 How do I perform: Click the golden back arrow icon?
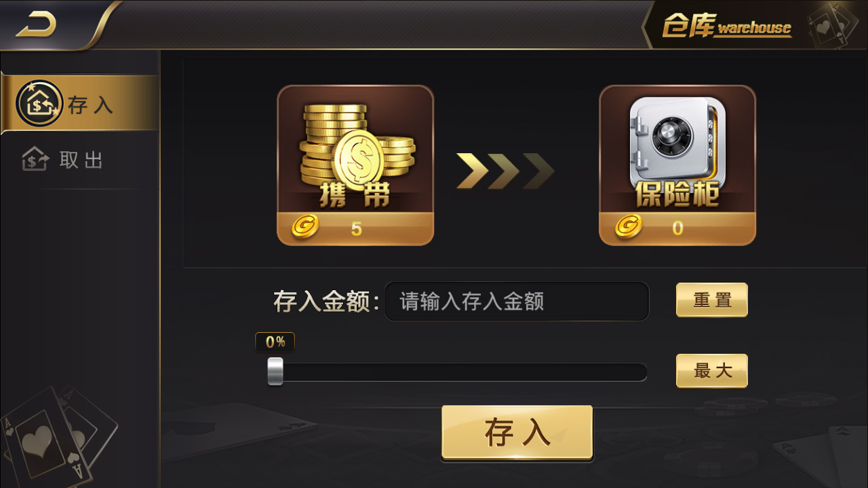[36, 26]
